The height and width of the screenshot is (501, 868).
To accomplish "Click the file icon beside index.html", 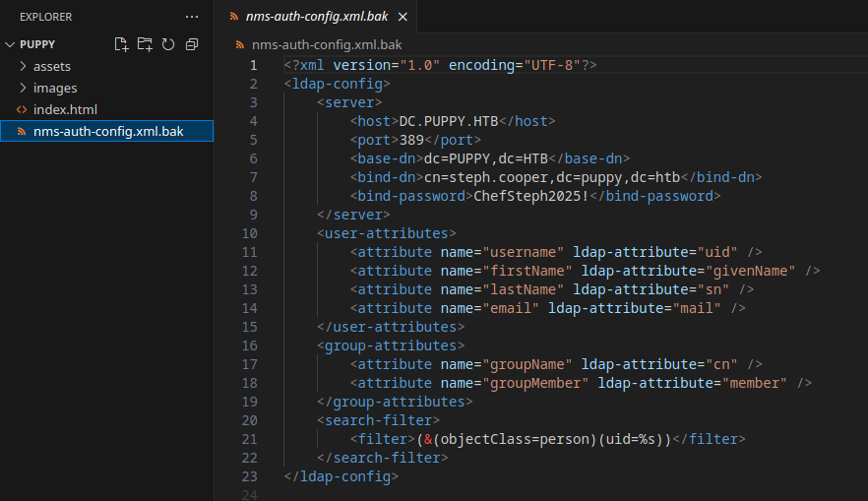I will 22,109.
